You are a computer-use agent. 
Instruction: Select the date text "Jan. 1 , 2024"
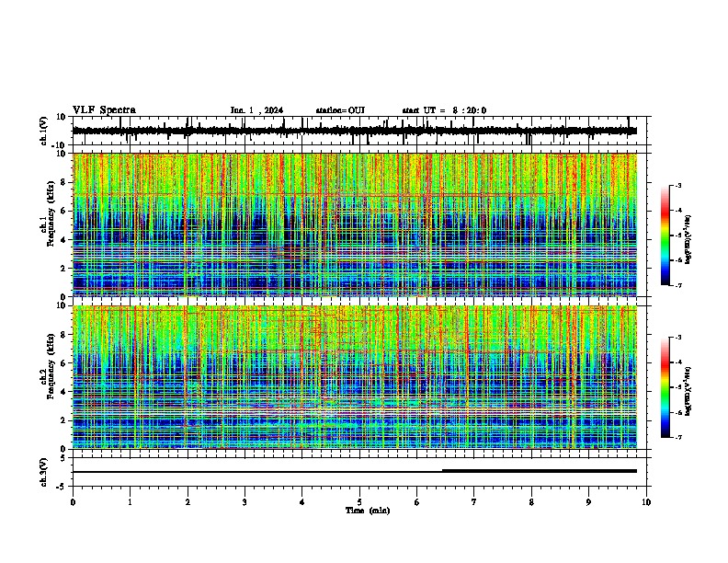[x=256, y=110]
